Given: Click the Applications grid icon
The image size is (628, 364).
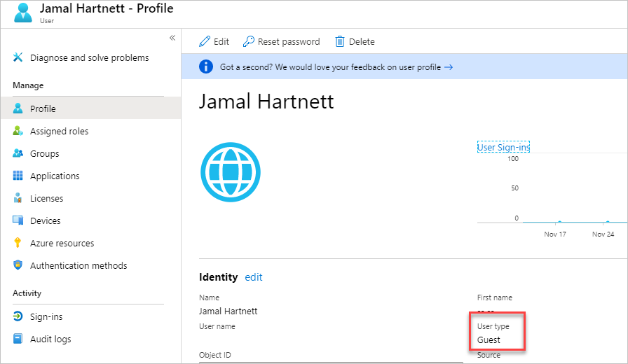Looking at the screenshot, I should (18, 176).
